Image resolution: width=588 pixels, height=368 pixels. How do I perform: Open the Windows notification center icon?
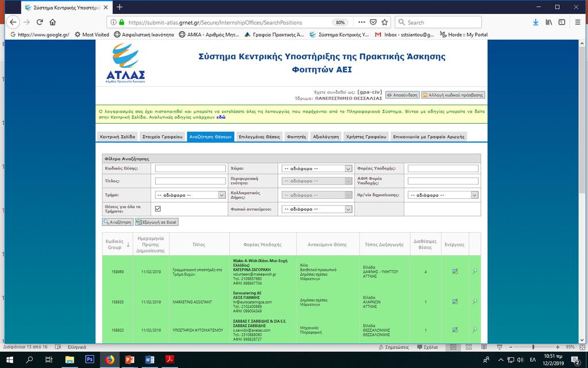(x=575, y=360)
